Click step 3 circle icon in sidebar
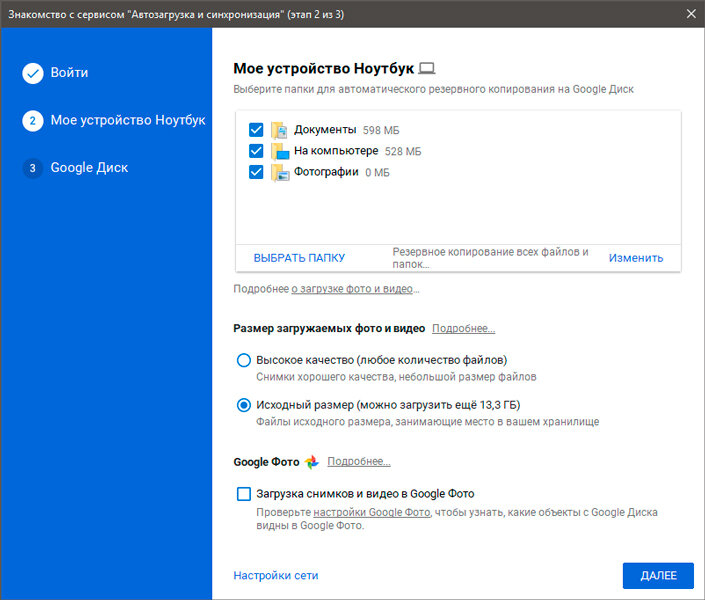 (33, 168)
